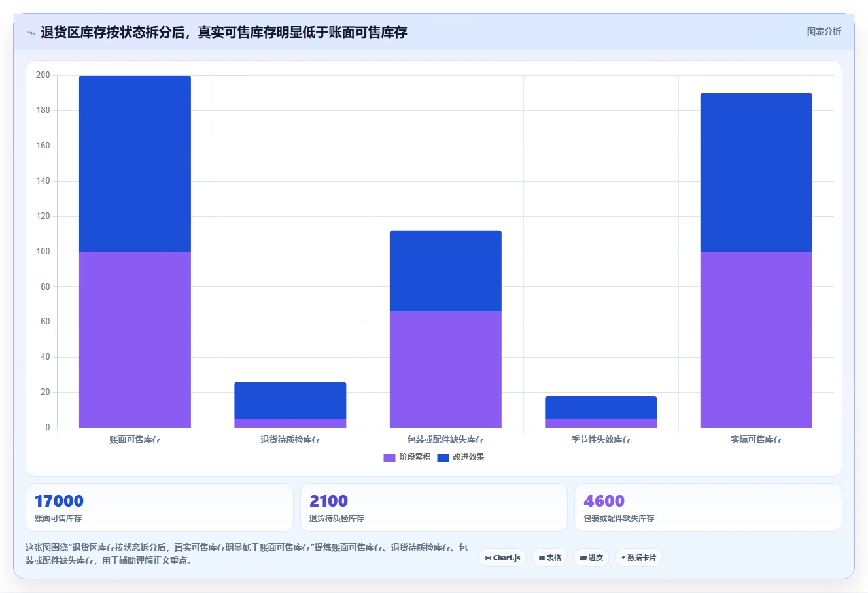Select the 进度 tag

pyautogui.click(x=591, y=558)
